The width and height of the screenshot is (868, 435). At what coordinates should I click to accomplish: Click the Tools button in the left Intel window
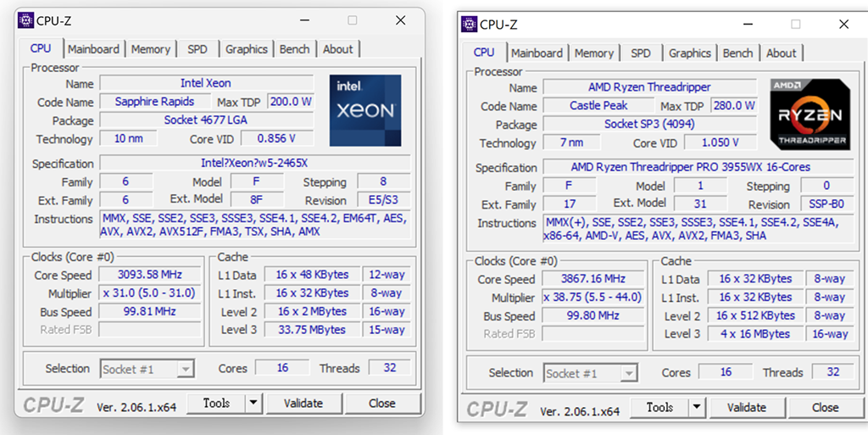(216, 404)
